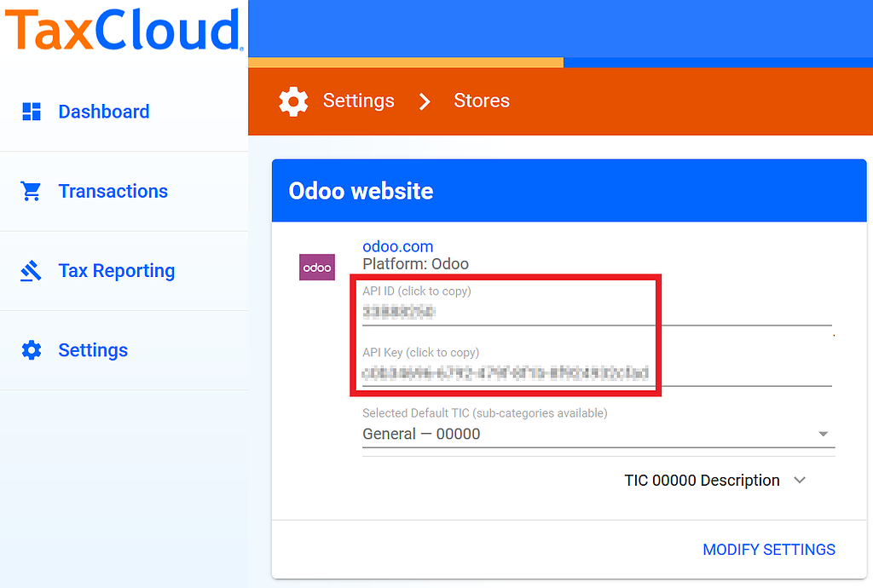Open the Tax Reporting menu item

click(x=116, y=271)
